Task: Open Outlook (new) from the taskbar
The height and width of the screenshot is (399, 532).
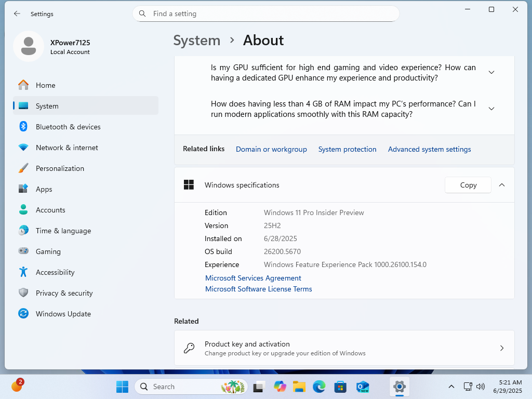Action: click(362, 387)
